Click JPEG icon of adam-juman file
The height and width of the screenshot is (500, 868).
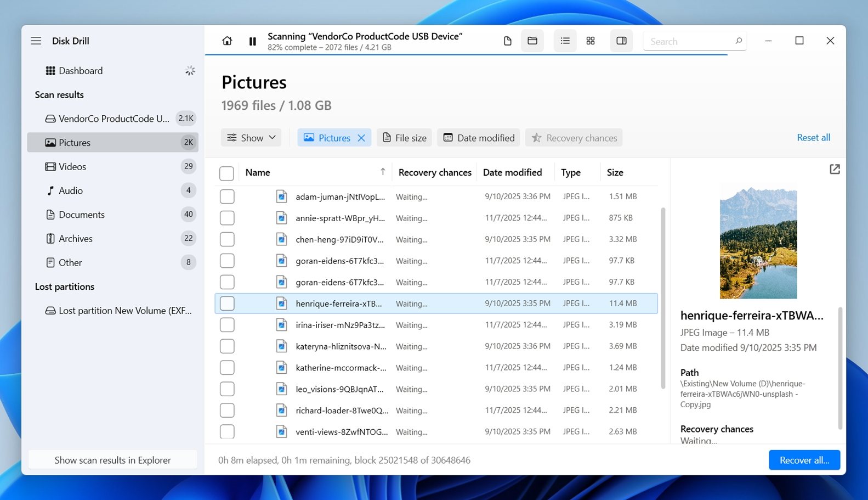tap(281, 196)
